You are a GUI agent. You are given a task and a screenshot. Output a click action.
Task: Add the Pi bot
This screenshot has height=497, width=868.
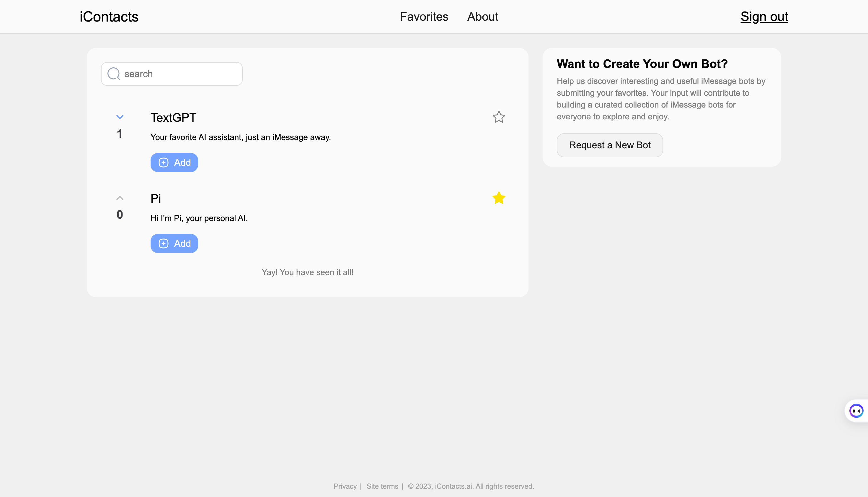coord(174,243)
